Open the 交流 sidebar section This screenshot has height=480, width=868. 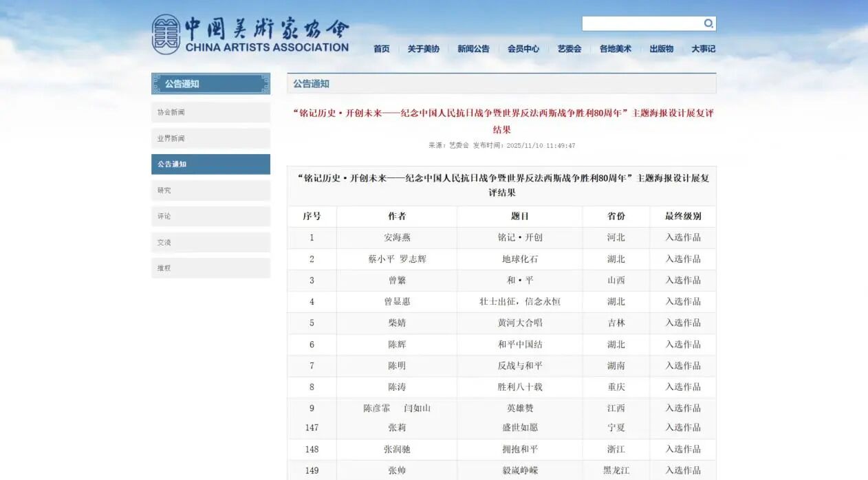(210, 242)
